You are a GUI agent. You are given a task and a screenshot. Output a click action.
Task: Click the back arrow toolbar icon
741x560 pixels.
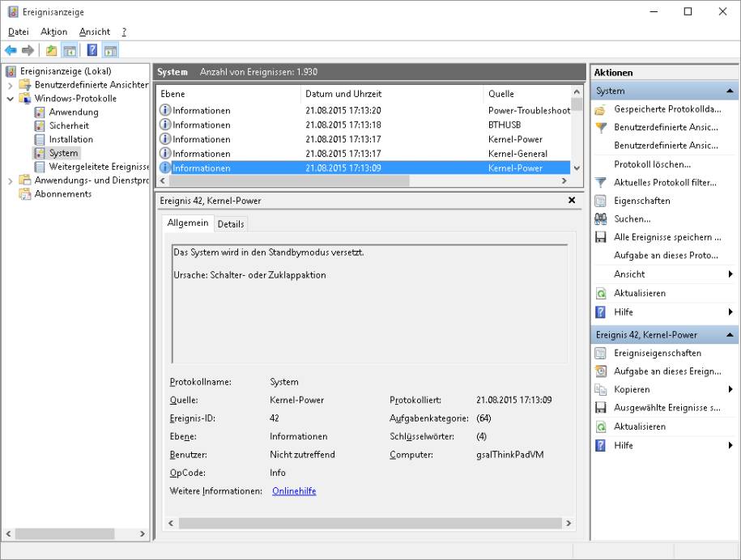click(x=11, y=50)
